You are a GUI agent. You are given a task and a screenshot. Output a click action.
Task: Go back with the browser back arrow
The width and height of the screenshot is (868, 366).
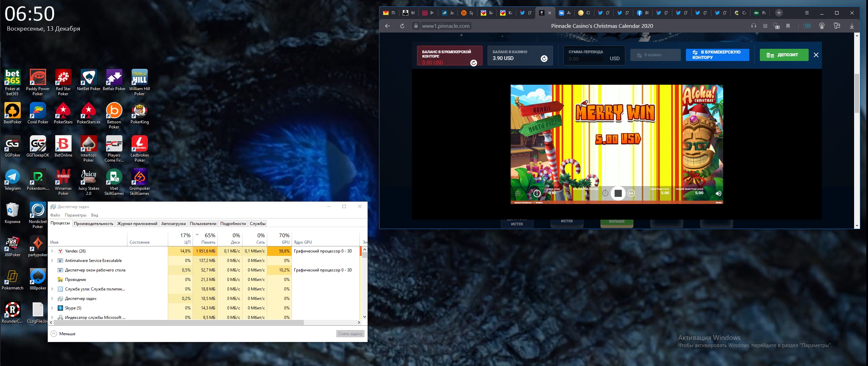point(387,26)
